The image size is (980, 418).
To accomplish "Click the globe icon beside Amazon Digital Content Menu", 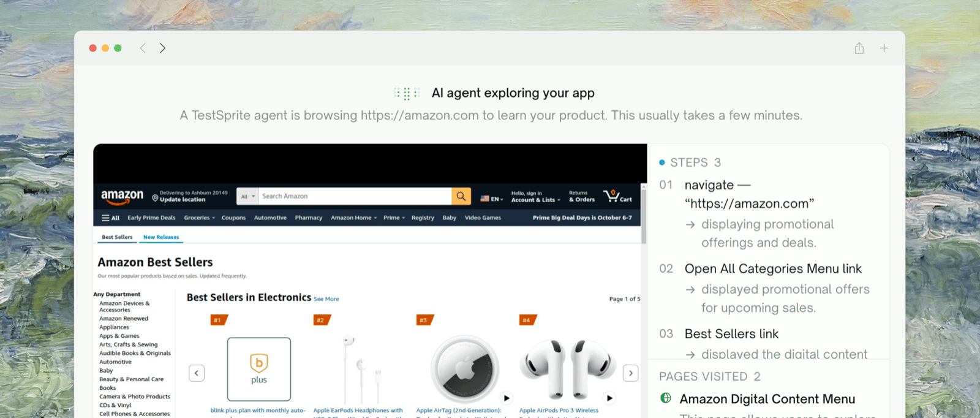I will pos(666,398).
